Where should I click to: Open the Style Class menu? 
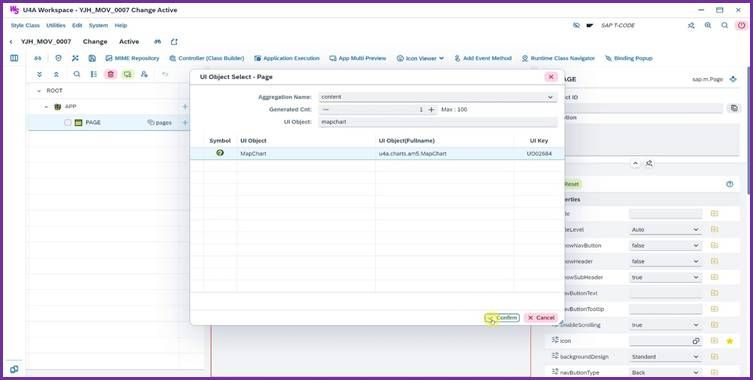pos(25,25)
